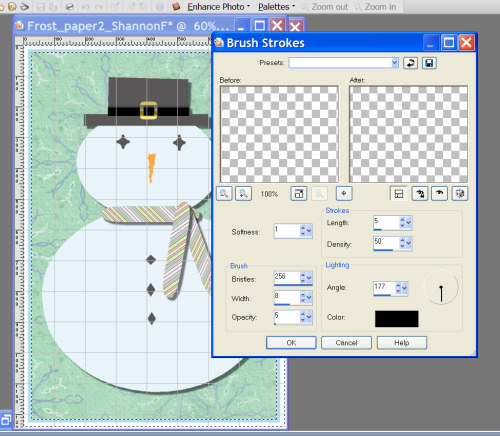Click the restore icon at window's bottom-left corner
This screenshot has width=500, height=436.
point(6,420)
